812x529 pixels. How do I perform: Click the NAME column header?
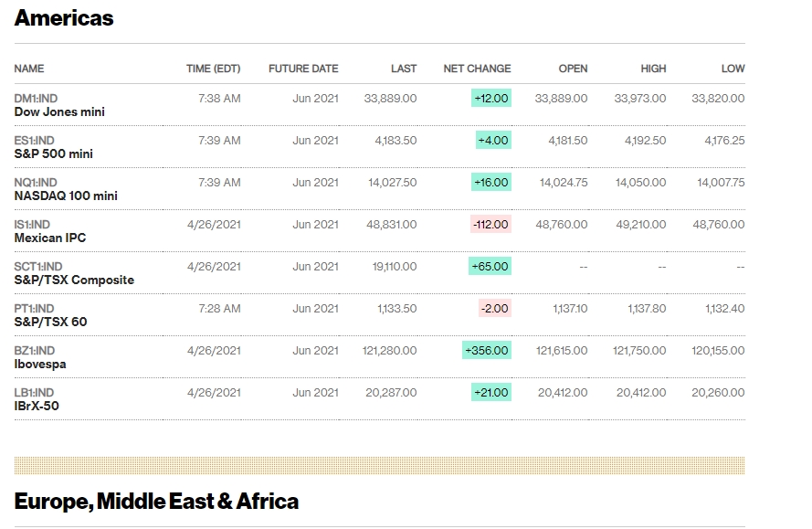29,69
